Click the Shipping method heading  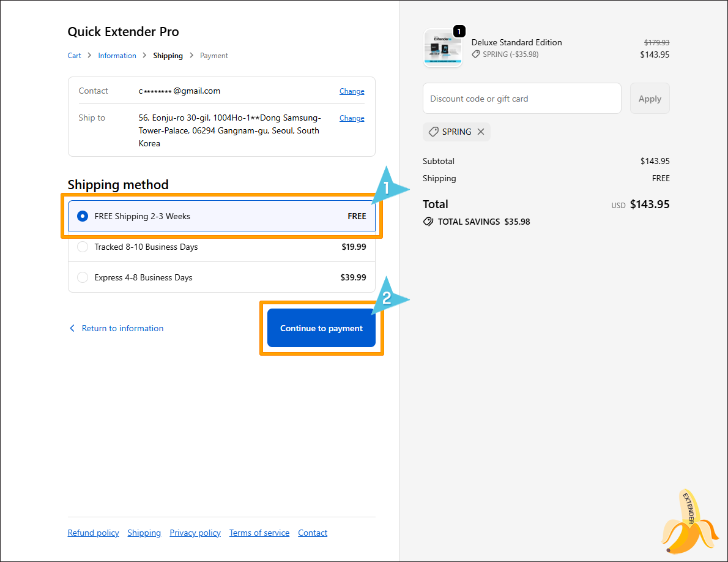(x=118, y=185)
